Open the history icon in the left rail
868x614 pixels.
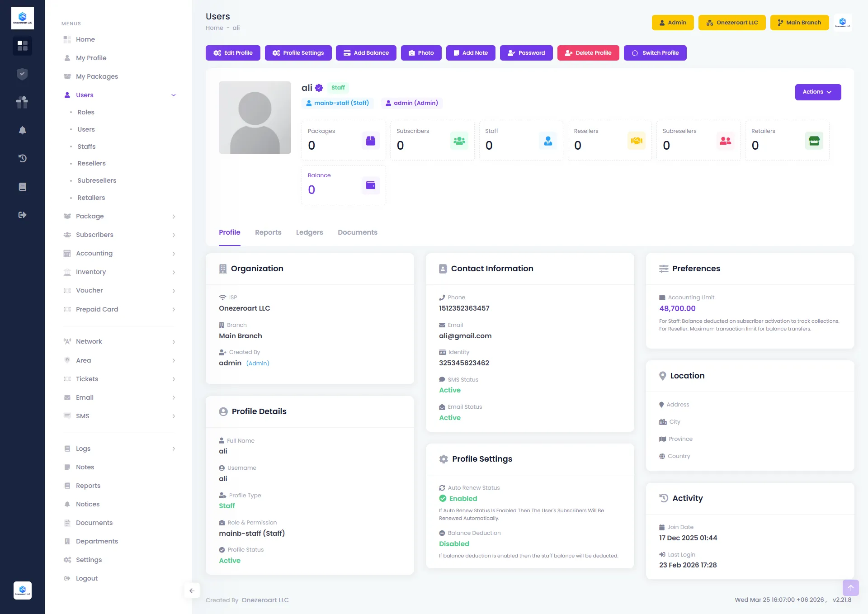click(x=22, y=158)
